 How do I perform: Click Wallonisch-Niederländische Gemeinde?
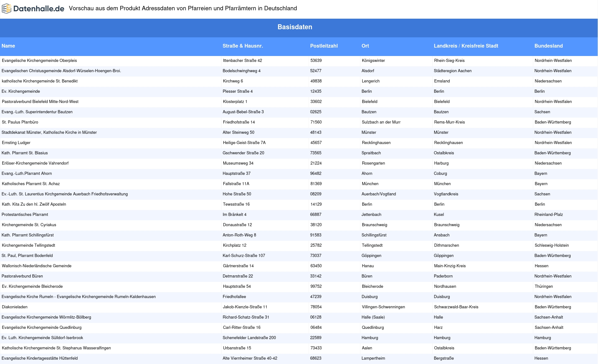pos(37,266)
